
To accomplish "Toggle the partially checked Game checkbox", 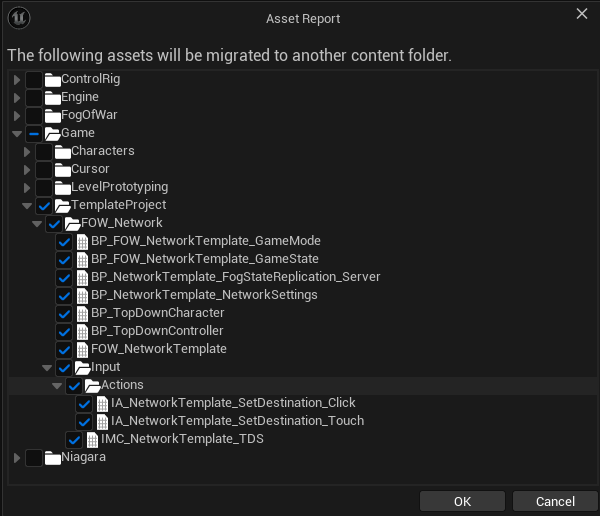I will click(34, 134).
